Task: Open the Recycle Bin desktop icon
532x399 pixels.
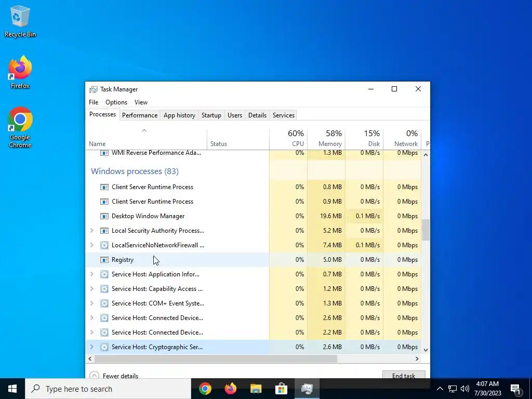Action: (x=20, y=21)
